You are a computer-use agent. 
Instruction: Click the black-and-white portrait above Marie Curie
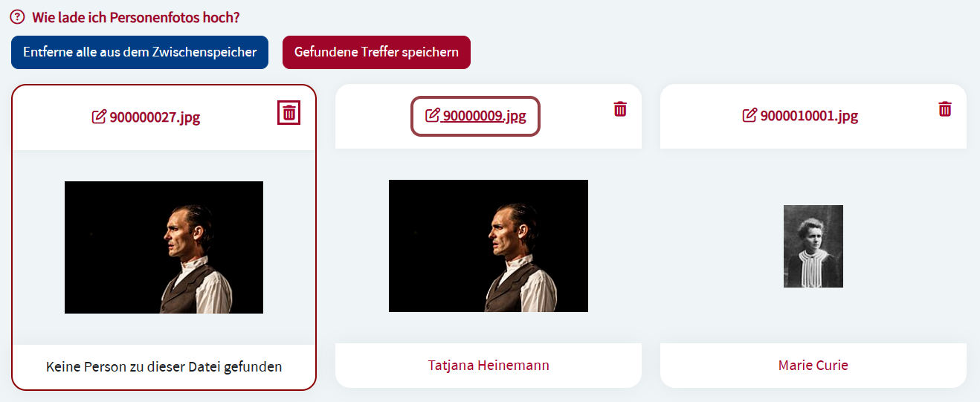pyautogui.click(x=813, y=246)
